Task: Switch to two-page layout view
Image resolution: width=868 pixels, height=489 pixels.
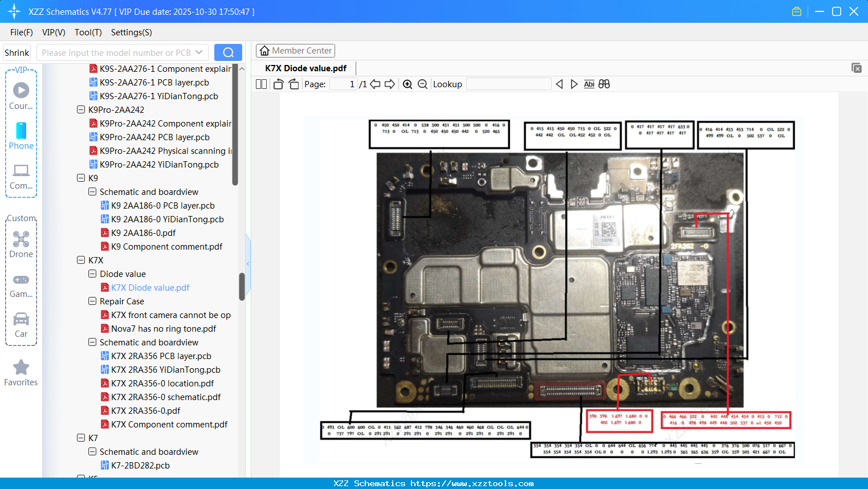Action: pyautogui.click(x=260, y=83)
